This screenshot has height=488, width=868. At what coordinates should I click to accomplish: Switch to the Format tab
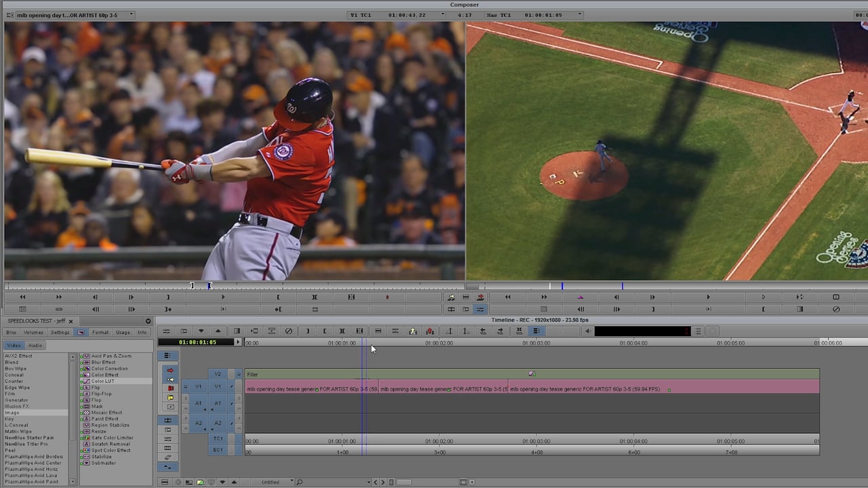pyautogui.click(x=100, y=333)
